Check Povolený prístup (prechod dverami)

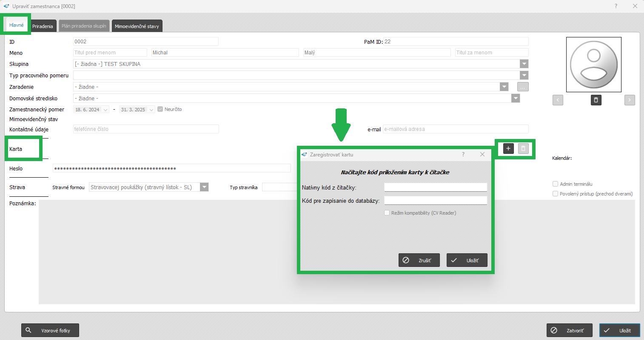point(555,194)
